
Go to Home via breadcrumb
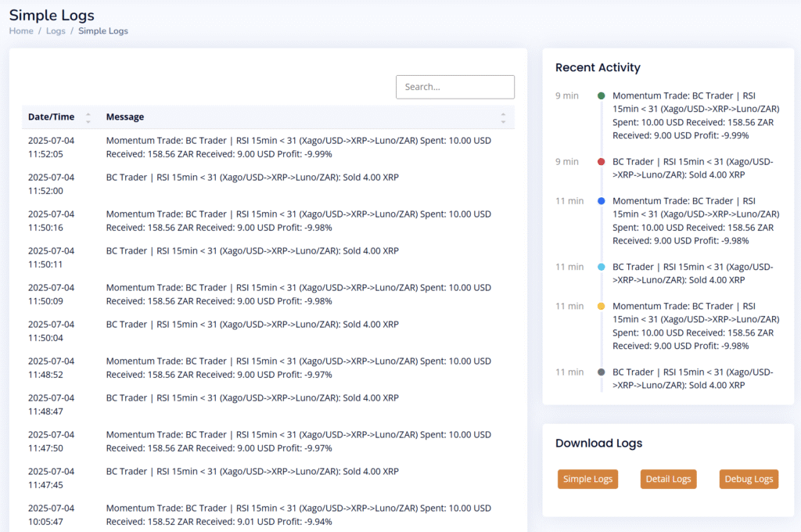click(21, 31)
